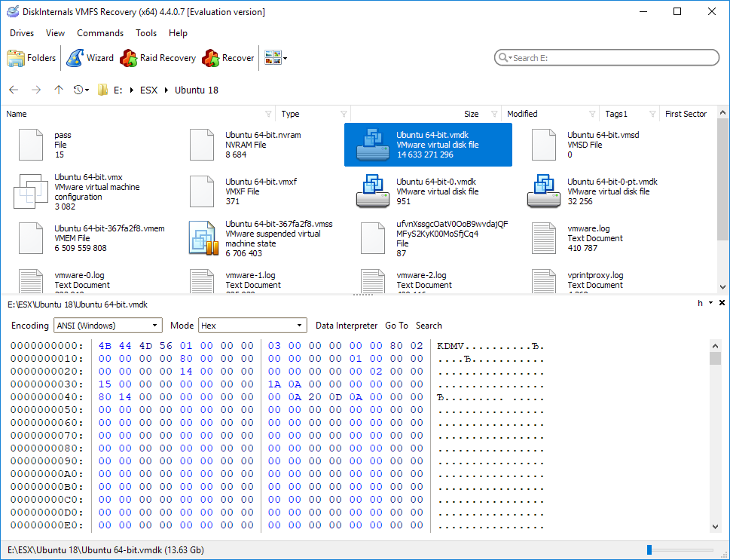Select the Ubuntu 64-bit.vmx configuration icon
The image size is (730, 560).
pyautogui.click(x=31, y=191)
